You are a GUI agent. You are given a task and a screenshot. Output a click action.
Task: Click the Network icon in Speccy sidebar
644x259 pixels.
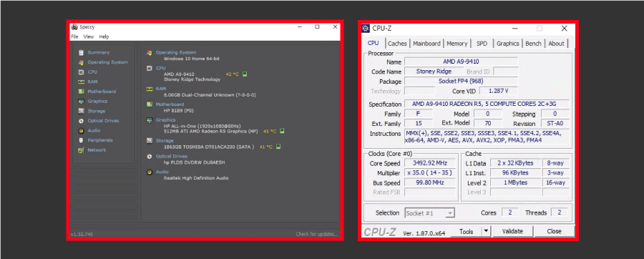point(81,150)
